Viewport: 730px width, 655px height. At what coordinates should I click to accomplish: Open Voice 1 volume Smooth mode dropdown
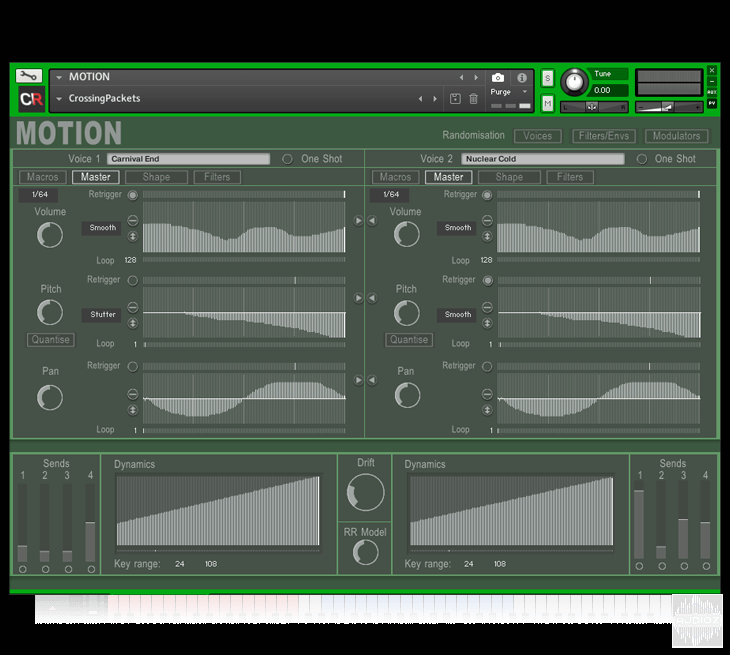pos(101,228)
